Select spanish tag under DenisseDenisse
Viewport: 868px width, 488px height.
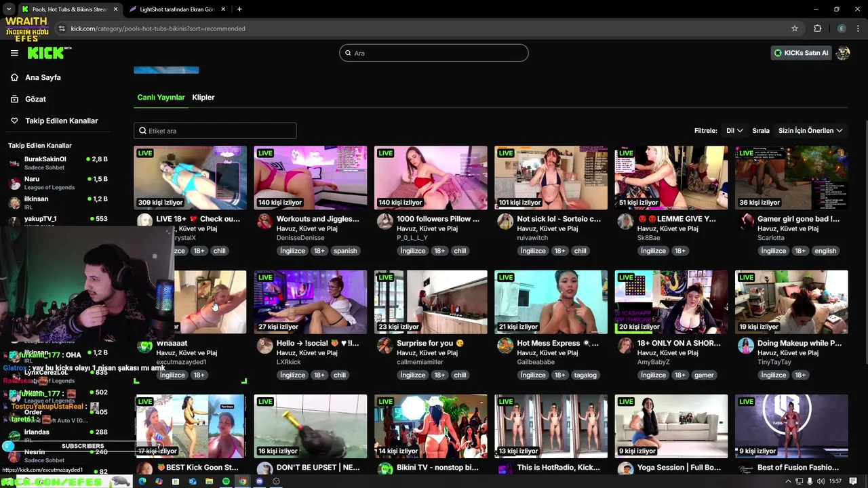coord(344,251)
